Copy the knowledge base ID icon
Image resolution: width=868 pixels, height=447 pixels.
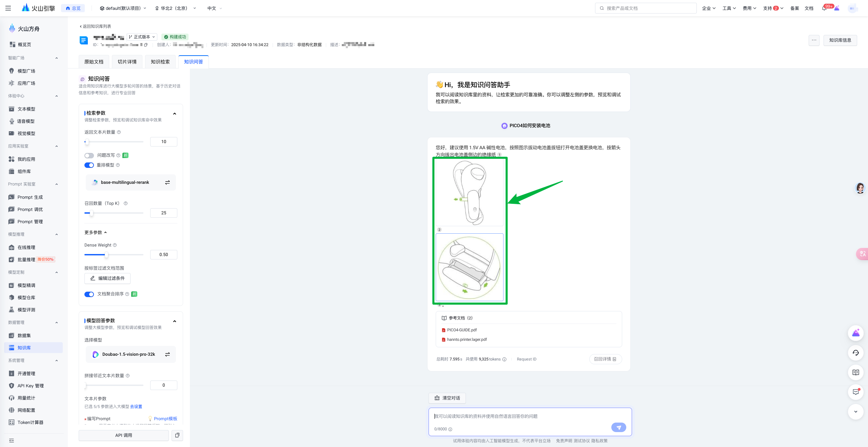tap(146, 45)
